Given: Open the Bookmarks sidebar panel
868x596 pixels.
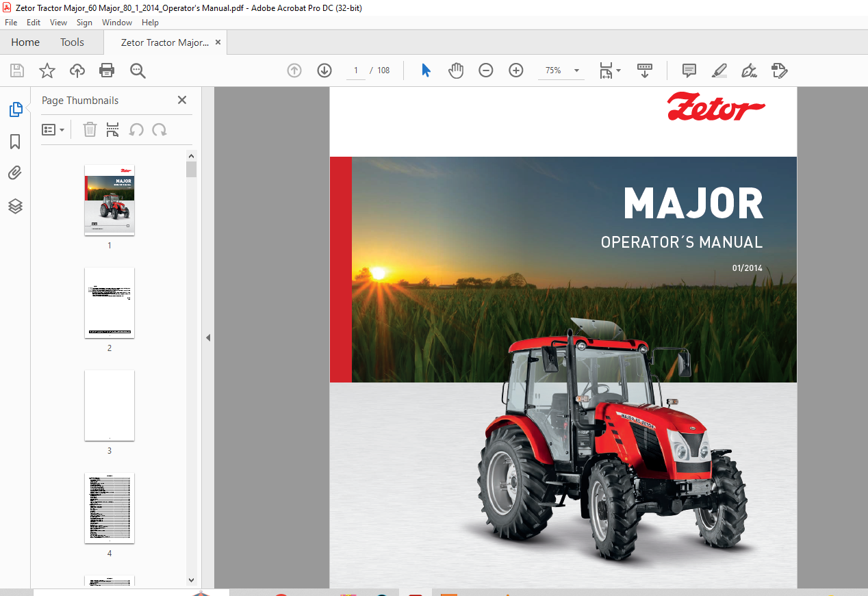Looking at the screenshot, I should click(15, 142).
